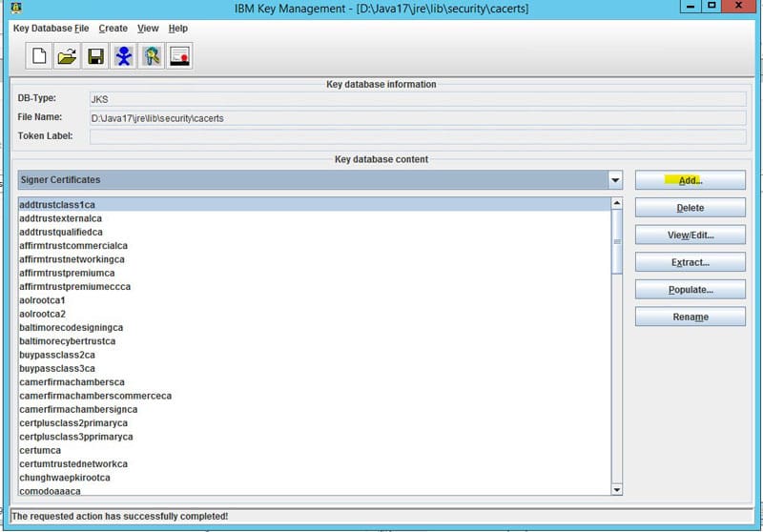Select affirmtrustnetworkingca certificate
This screenshot has height=532, width=763.
[x=315, y=259]
